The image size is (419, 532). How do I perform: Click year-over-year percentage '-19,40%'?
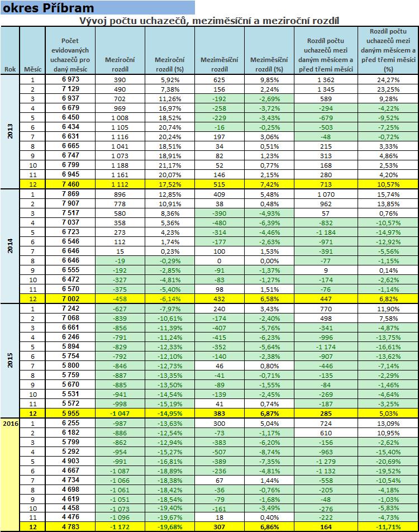click(170, 508)
